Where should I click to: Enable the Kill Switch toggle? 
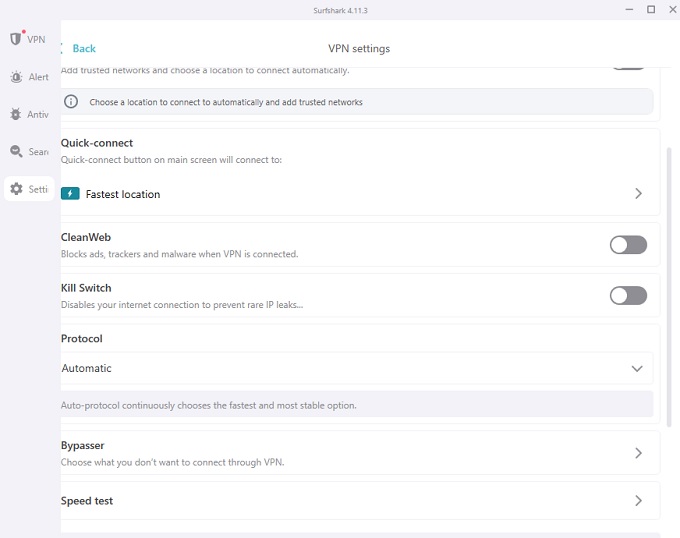628,296
